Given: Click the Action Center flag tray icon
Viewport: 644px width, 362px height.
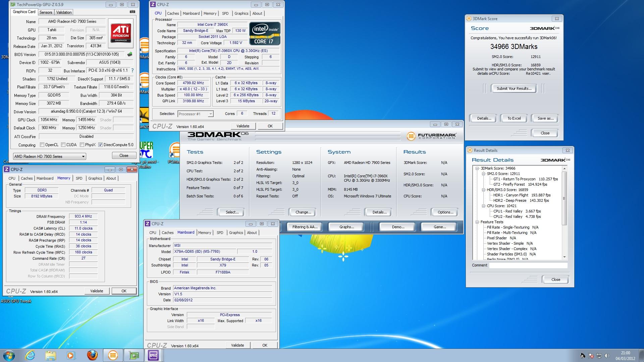Looking at the screenshot, I should 591,356.
